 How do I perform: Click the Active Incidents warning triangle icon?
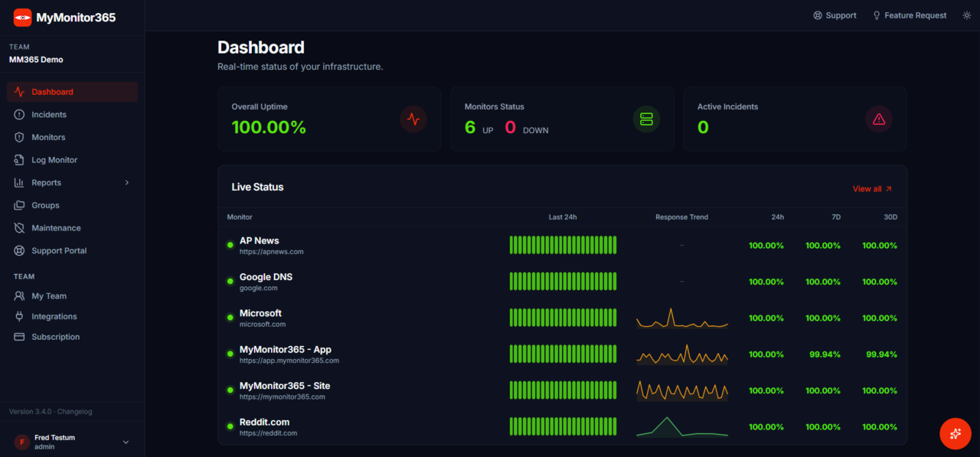tap(879, 119)
